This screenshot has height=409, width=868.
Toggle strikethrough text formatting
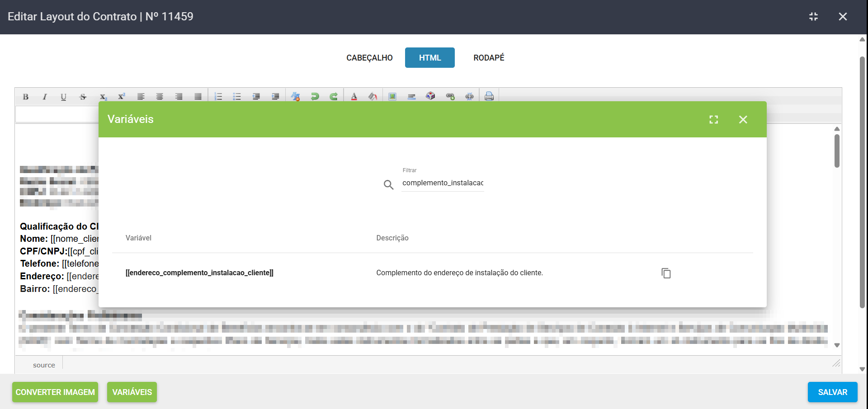(x=83, y=97)
